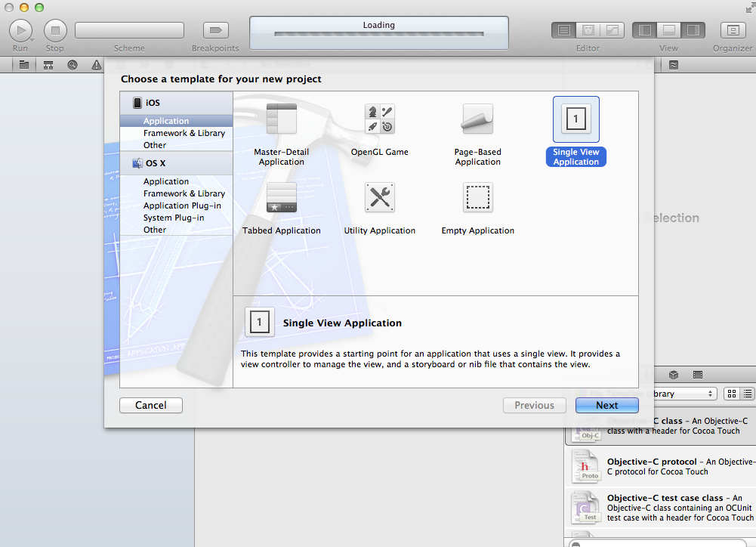Image resolution: width=756 pixels, height=547 pixels.
Task: Choose the Master-Detail Application template
Action: point(282,134)
